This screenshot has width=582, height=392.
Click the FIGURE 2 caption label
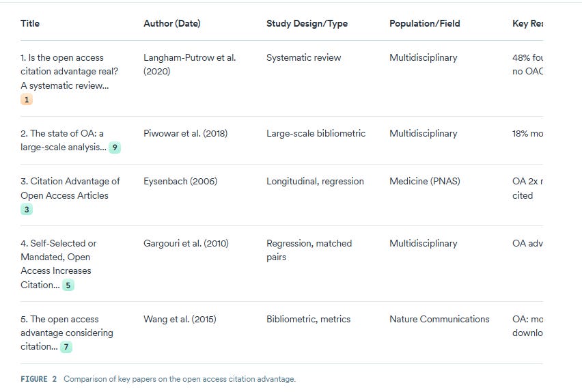click(39, 379)
